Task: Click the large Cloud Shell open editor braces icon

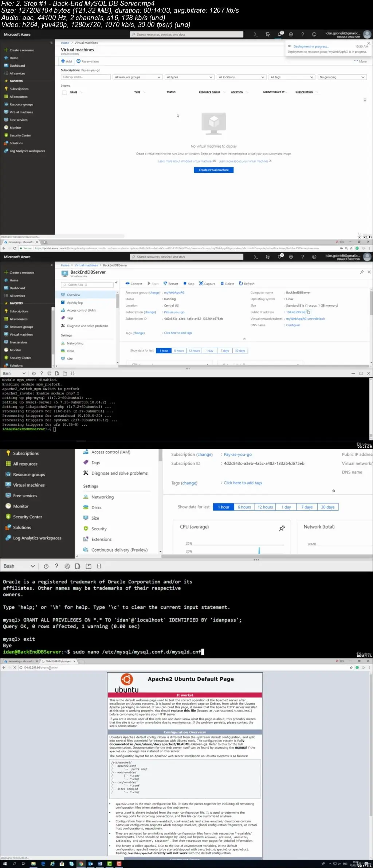Action: tap(99, 566)
